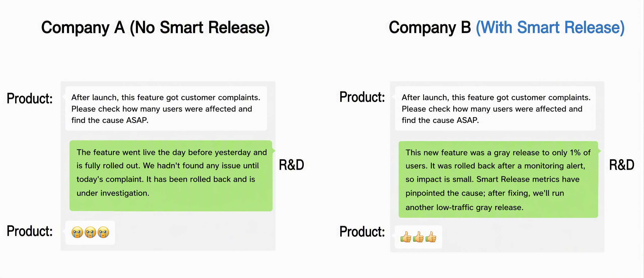Click the first crying emoji in Company A chat
This screenshot has height=278, width=644.
pos(77,232)
